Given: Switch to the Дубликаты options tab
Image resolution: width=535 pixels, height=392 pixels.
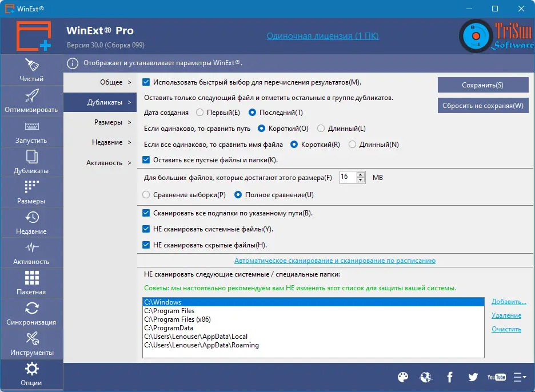Looking at the screenshot, I should click(100, 102).
